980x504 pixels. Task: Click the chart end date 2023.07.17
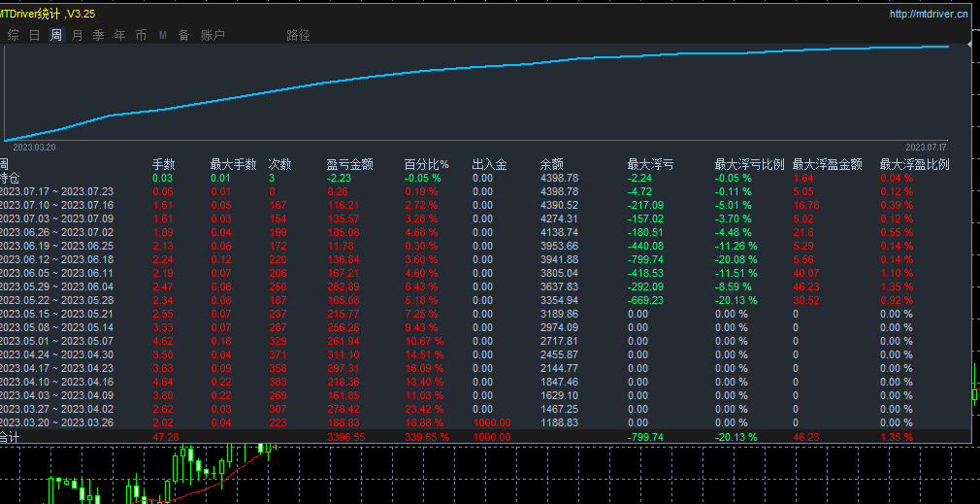(927, 147)
